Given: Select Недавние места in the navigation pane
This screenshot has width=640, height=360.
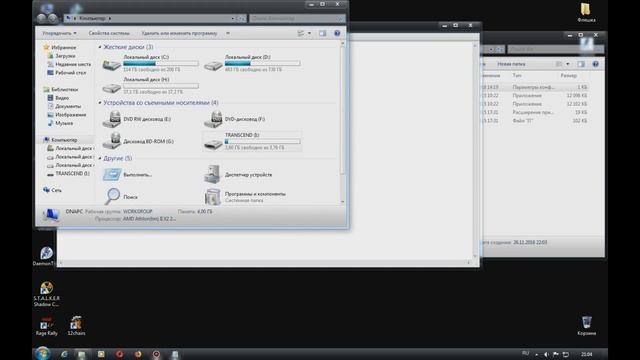Looking at the screenshot, I should pos(69,64).
